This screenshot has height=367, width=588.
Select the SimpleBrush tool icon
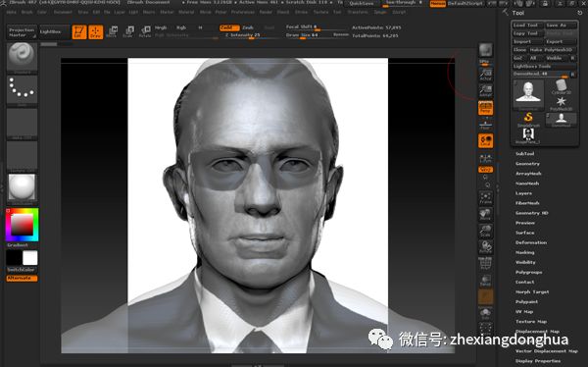528,120
